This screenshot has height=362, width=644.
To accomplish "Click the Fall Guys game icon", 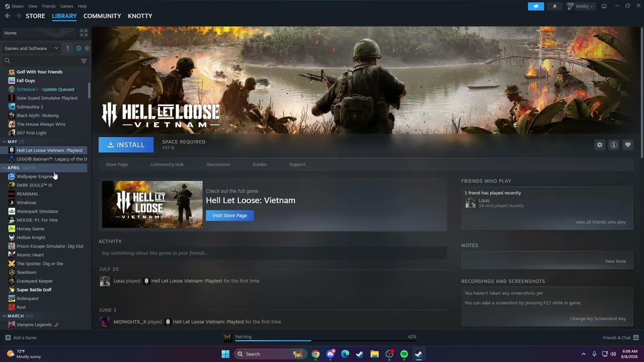I will coord(12,80).
